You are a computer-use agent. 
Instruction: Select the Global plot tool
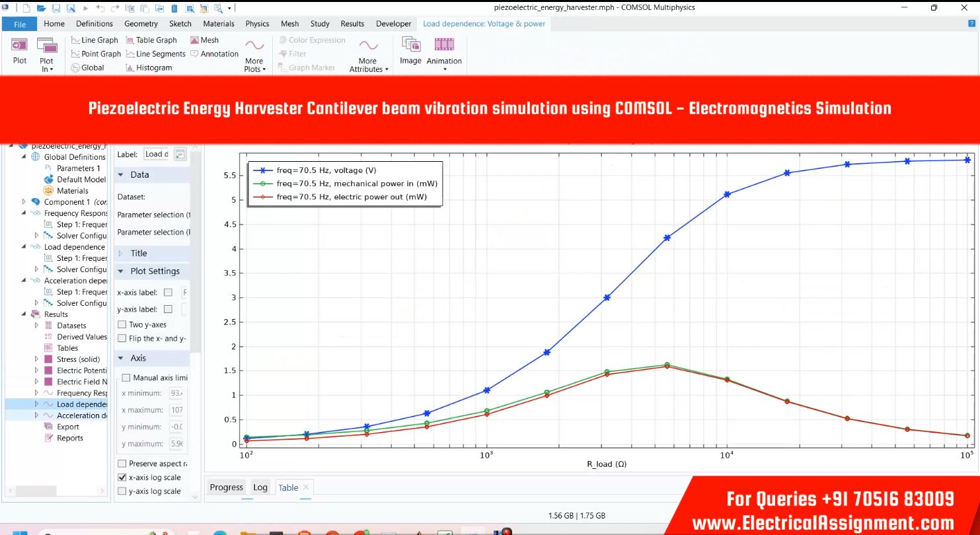(x=87, y=68)
